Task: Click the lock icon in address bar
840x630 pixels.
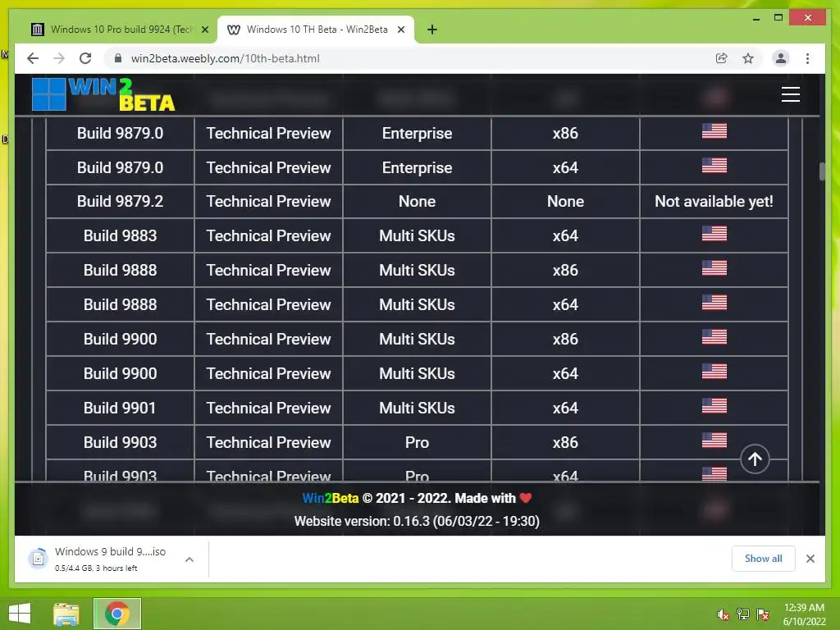Action: [118, 58]
